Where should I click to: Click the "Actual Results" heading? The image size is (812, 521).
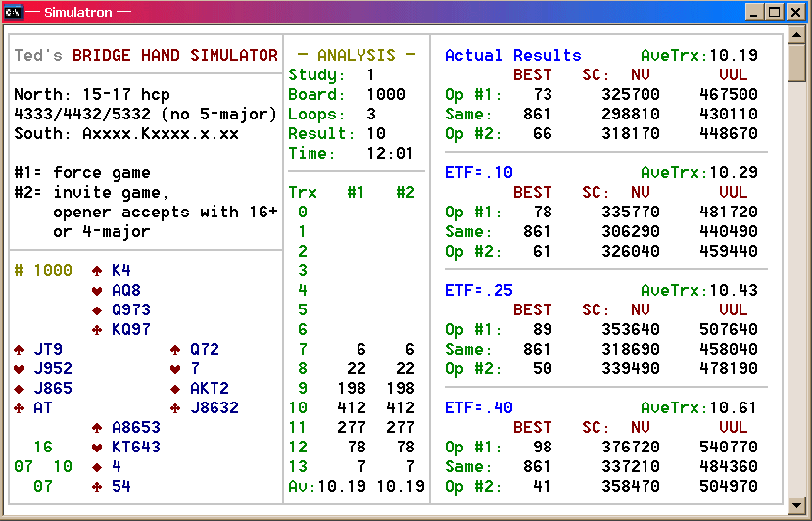(512, 56)
